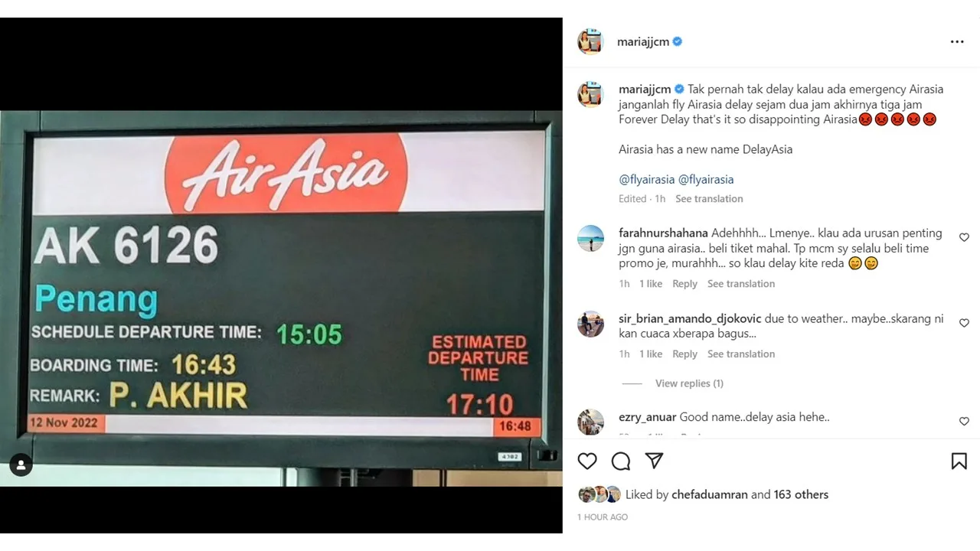This screenshot has height=551, width=980.
Task: See translation of the caption
Action: coord(709,199)
